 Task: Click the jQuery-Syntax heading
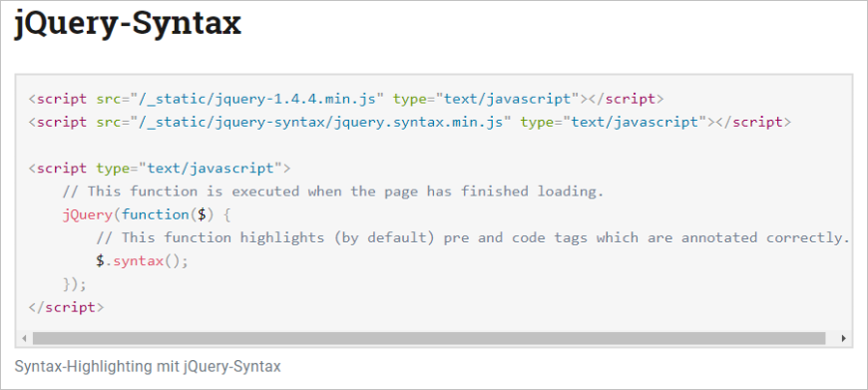[128, 25]
